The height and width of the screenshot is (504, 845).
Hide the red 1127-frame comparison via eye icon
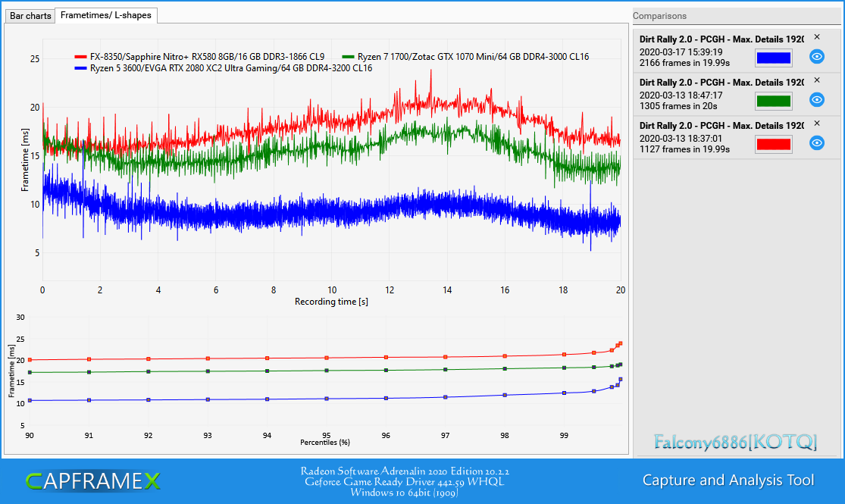pyautogui.click(x=817, y=142)
